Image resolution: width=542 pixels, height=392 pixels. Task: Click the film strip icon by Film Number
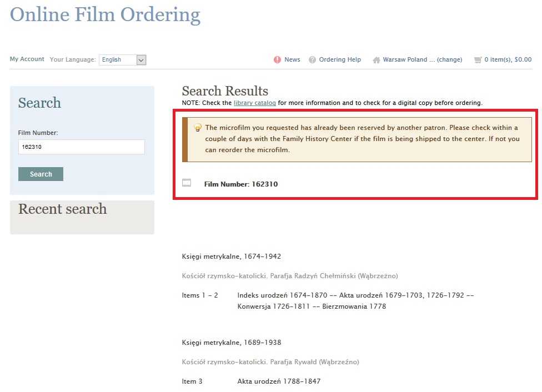tap(187, 183)
